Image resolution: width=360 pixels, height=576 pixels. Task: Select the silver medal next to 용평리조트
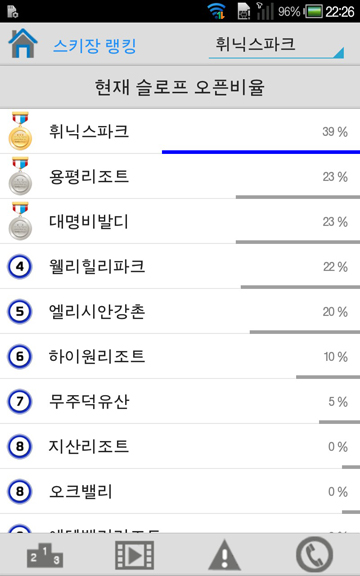[x=20, y=176]
